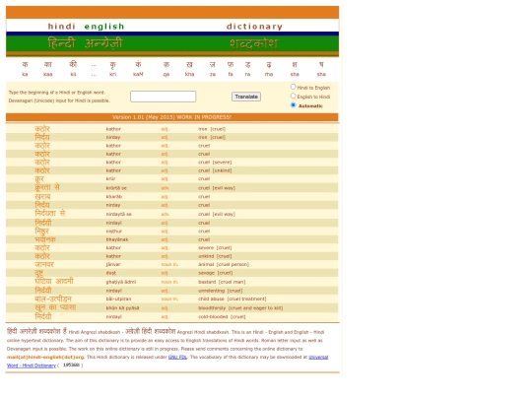Open the श 'sha' letter index

(295, 68)
